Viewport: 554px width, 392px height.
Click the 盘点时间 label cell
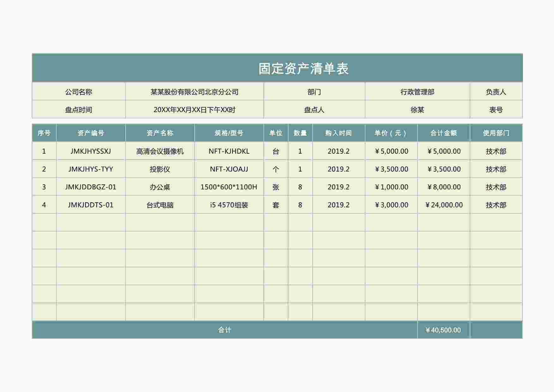[79, 110]
